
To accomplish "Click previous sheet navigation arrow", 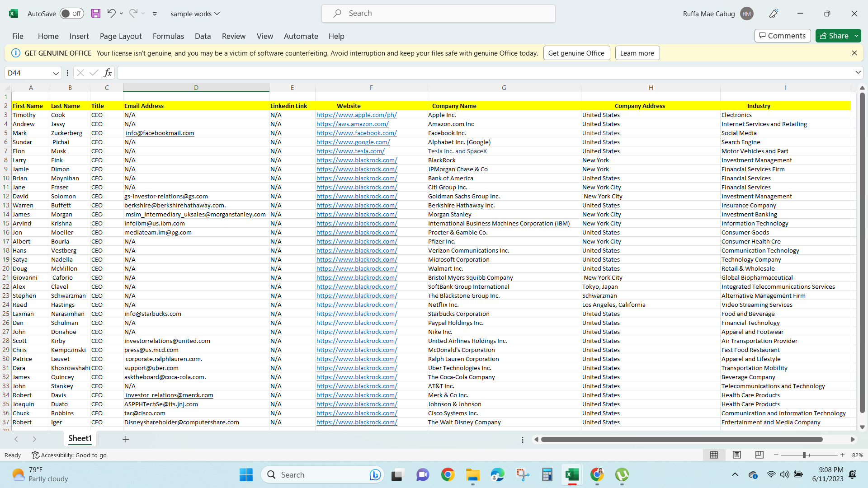I will [16, 439].
